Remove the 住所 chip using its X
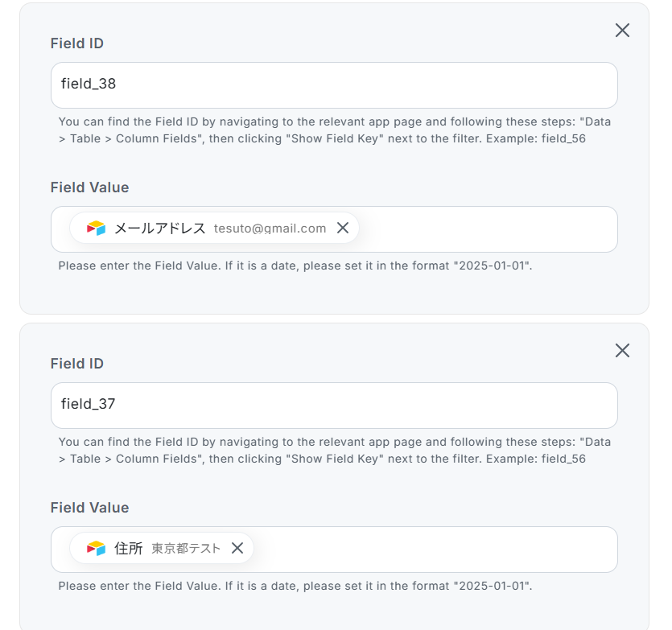Viewport: 672px width, 630px height. click(237, 549)
